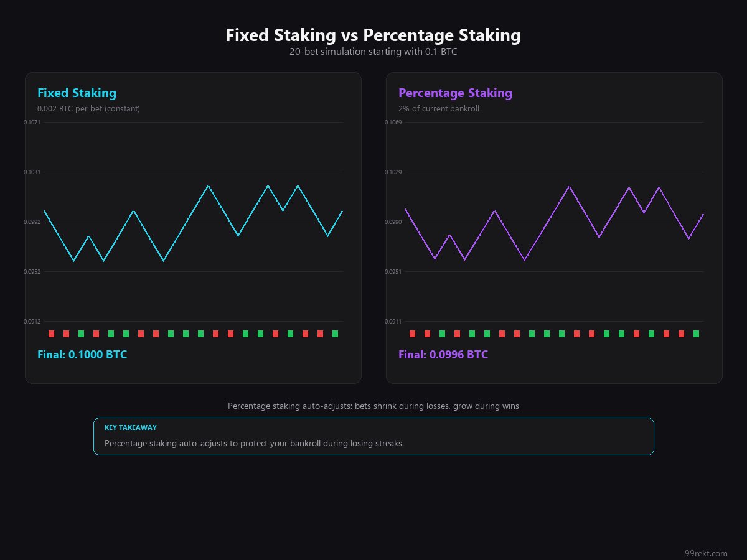
Task: Switch to the Percentage Staking panel header
Action: pos(456,93)
